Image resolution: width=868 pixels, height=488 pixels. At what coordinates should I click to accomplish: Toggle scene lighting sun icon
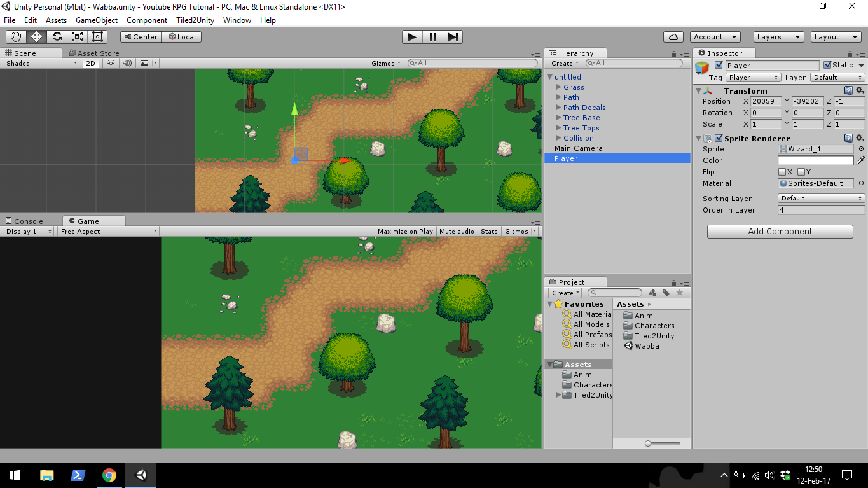pyautogui.click(x=111, y=63)
